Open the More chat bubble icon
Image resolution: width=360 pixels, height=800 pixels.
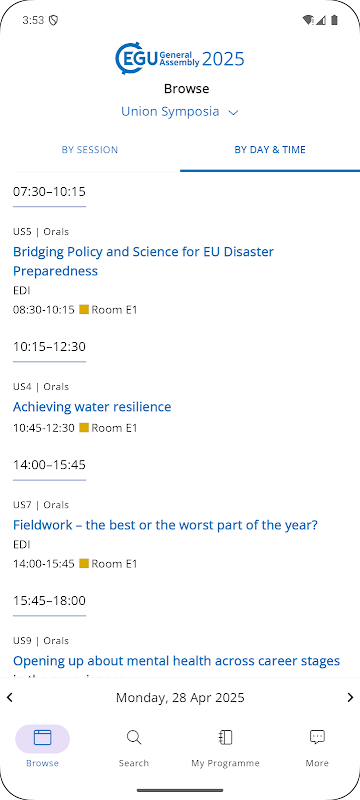pyautogui.click(x=317, y=737)
